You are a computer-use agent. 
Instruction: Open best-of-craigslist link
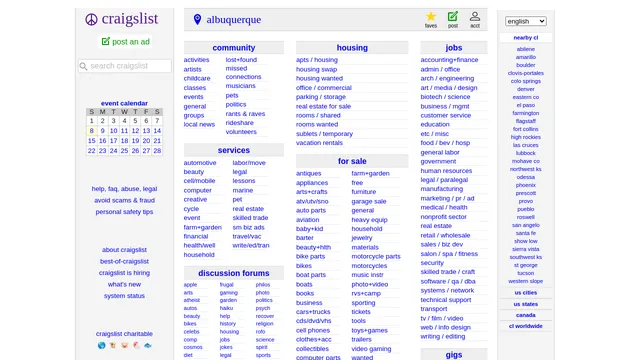point(124,261)
